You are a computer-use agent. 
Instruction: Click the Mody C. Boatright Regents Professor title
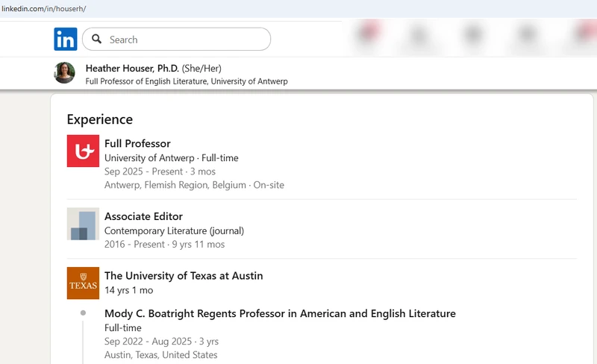tap(280, 313)
